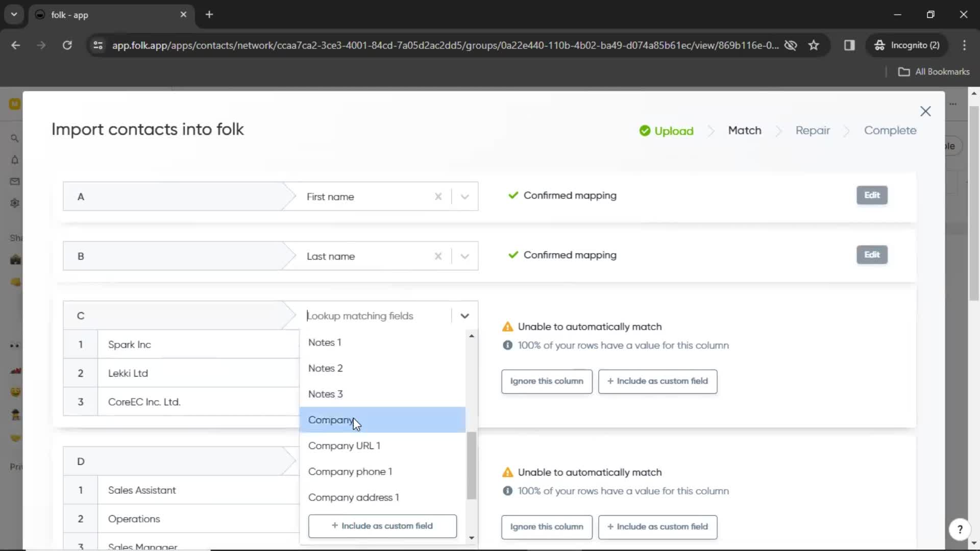Click the settings gear icon in sidebar
The width and height of the screenshot is (980, 551).
pos(15,203)
